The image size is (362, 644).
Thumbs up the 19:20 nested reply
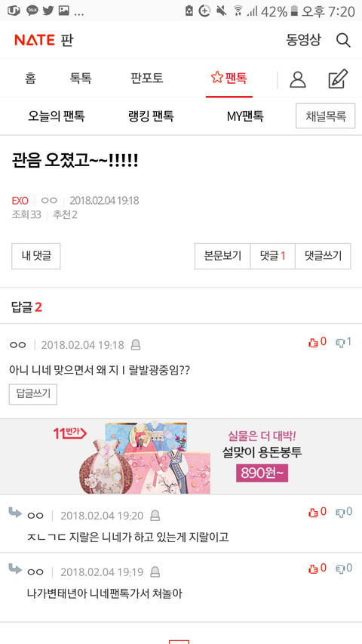coord(318,512)
